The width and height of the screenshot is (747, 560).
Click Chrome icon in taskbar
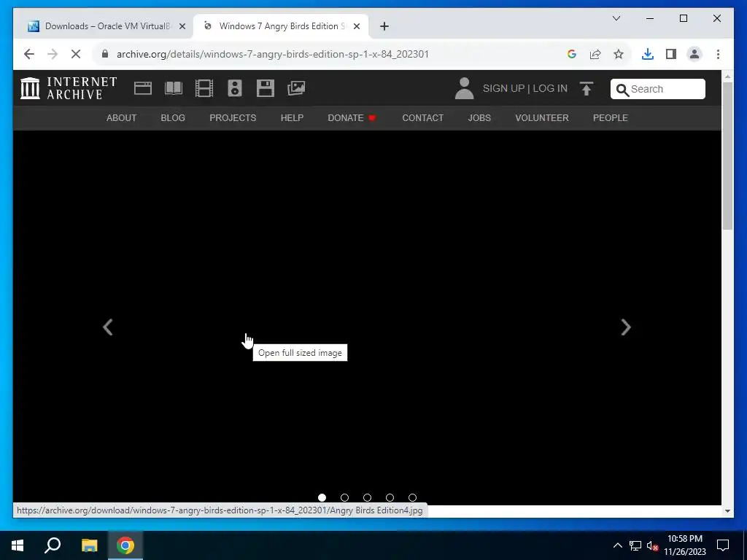pyautogui.click(x=125, y=545)
